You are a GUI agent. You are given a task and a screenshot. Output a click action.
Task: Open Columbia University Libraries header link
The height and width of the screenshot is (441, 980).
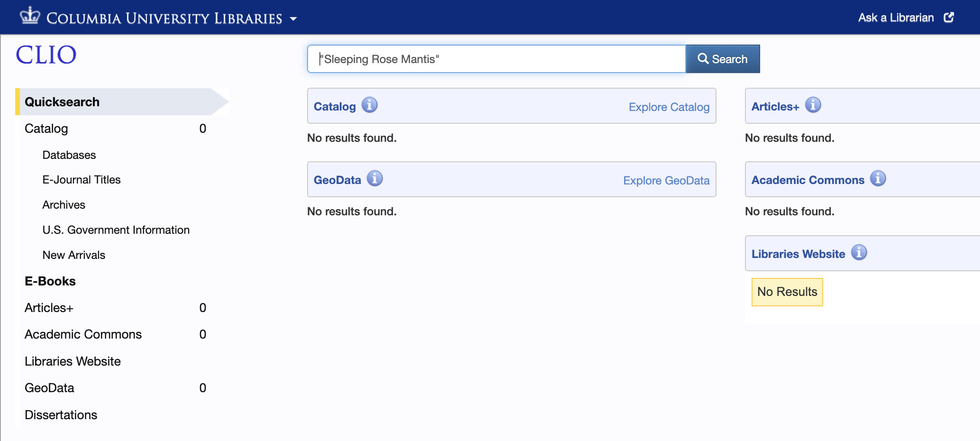[164, 18]
